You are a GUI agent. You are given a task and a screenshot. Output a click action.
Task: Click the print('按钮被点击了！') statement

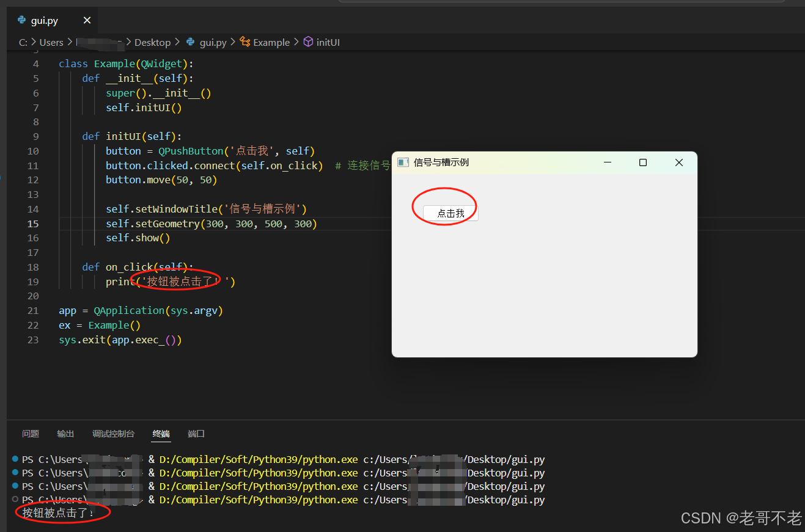[x=171, y=282]
